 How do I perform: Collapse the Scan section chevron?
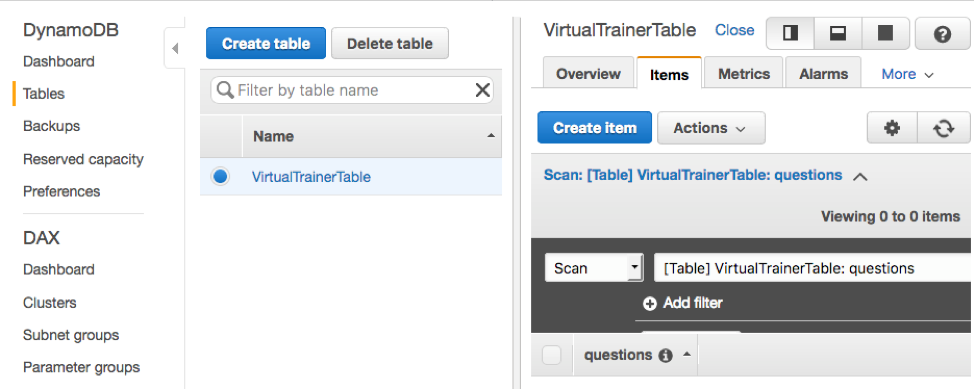(860, 176)
